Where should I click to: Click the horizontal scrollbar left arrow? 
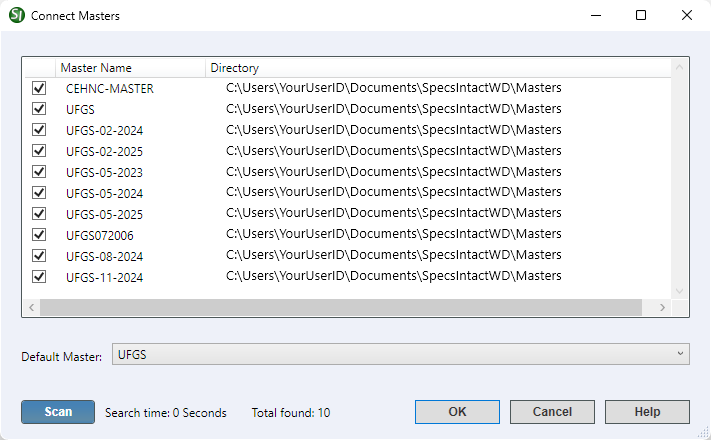pos(31,308)
